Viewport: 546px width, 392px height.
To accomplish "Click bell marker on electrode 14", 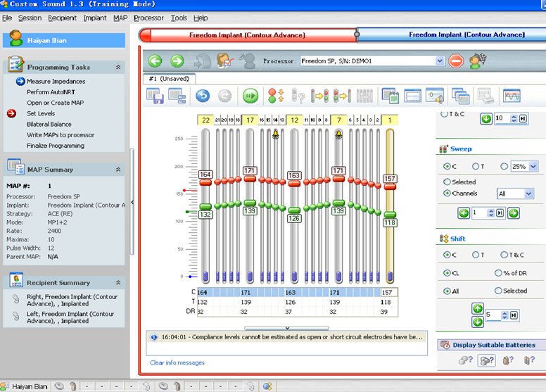I will click(x=275, y=134).
